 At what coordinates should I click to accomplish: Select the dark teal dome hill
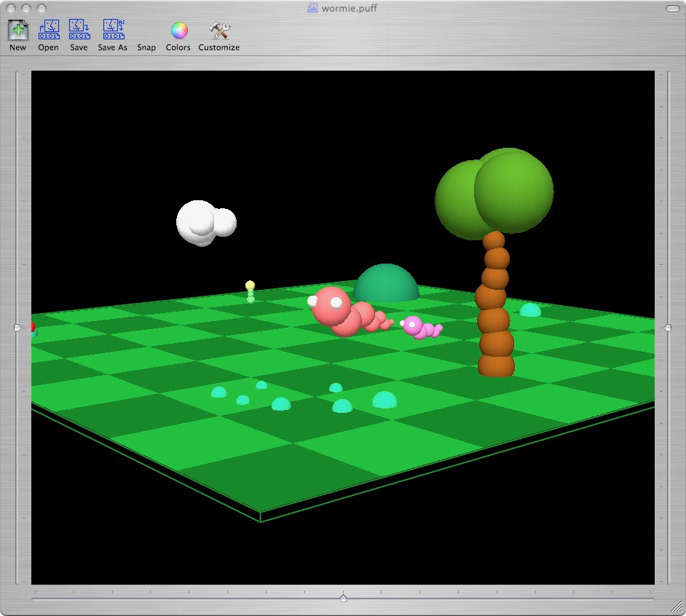tap(385, 283)
